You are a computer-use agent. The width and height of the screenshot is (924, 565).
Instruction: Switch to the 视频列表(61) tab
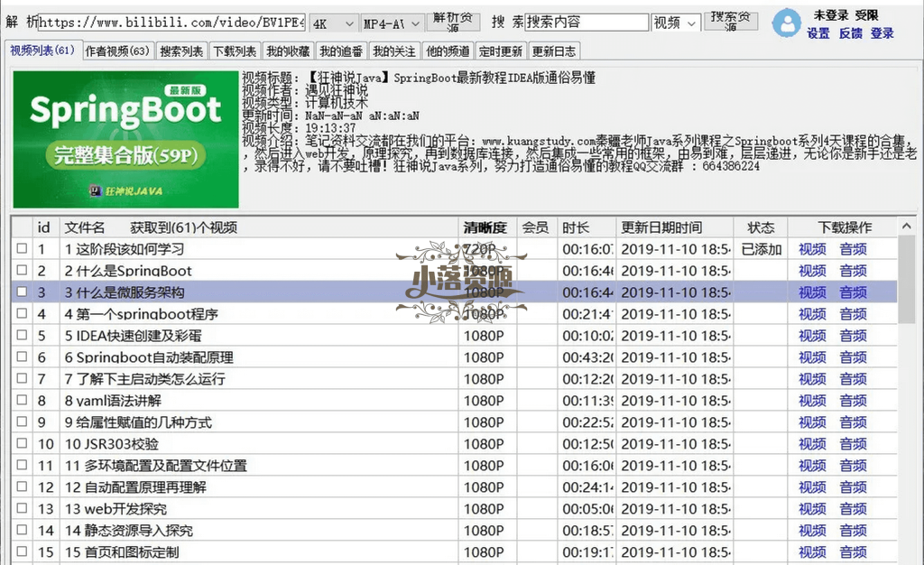pyautogui.click(x=42, y=51)
